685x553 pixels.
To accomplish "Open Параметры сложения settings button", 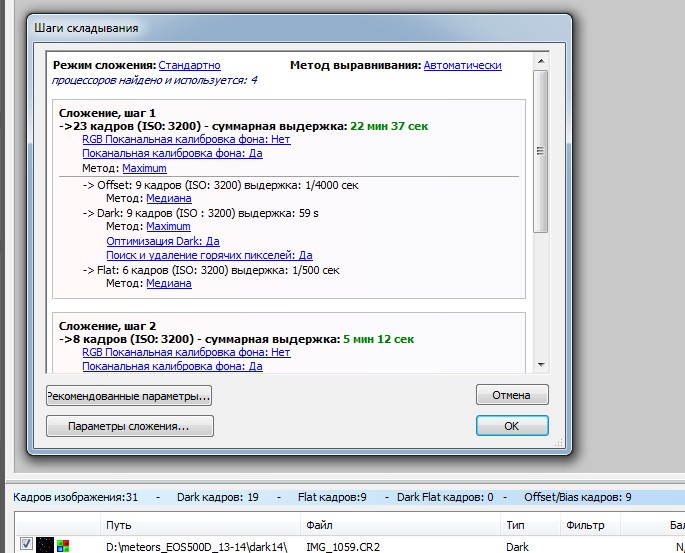I will (129, 426).
